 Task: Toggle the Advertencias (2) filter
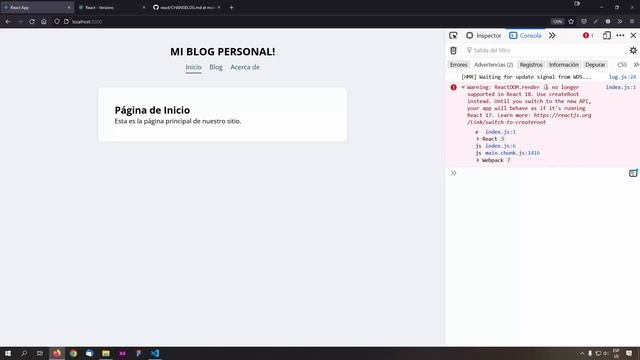click(x=493, y=64)
